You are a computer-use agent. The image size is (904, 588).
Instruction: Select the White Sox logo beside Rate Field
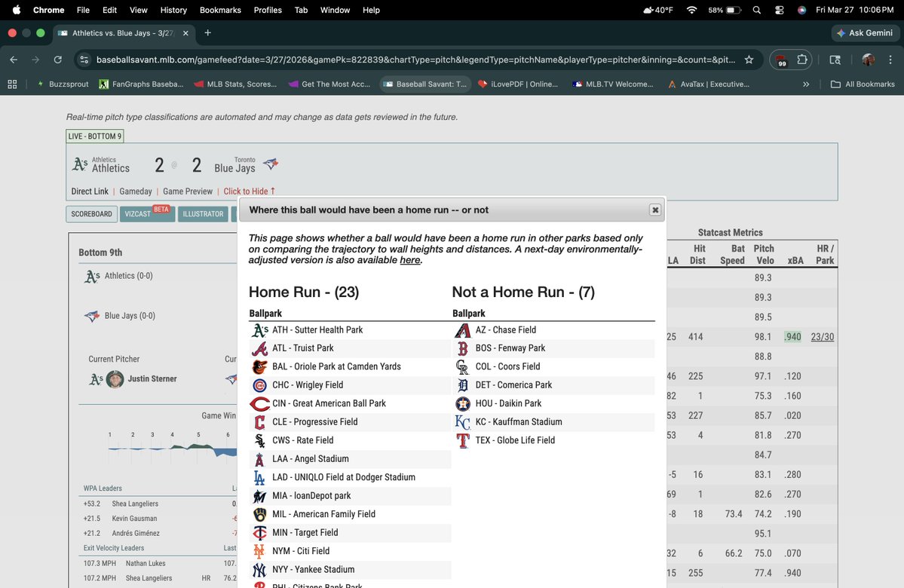pyautogui.click(x=259, y=440)
